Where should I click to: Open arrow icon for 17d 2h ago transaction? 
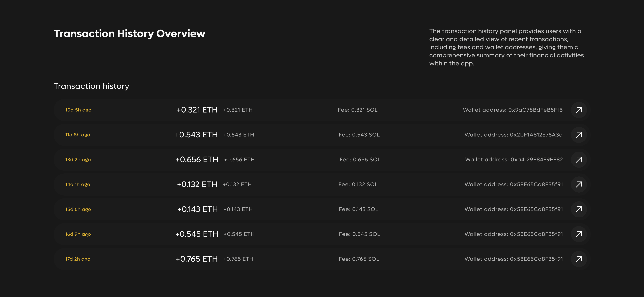579,259
